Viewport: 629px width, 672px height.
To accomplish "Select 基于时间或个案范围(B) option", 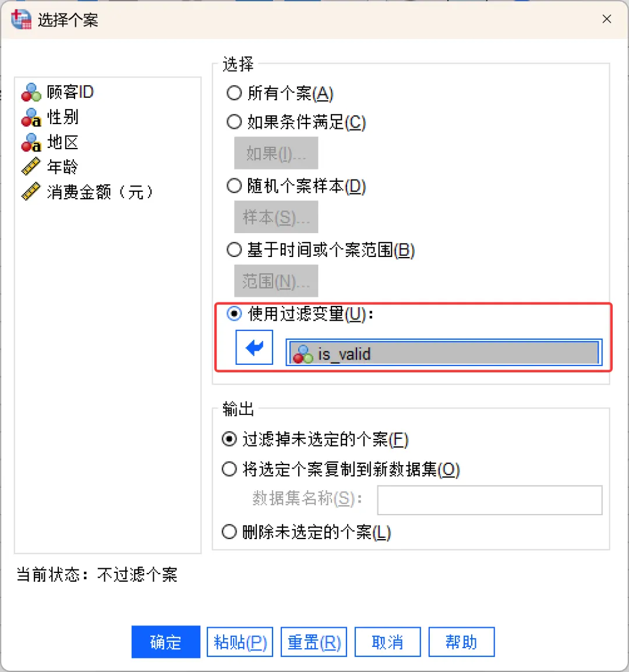I will [x=234, y=250].
